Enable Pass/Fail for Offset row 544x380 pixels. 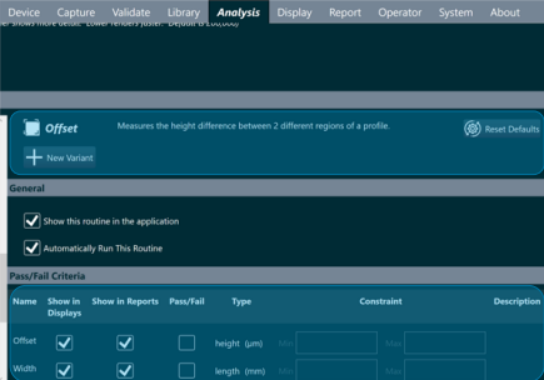click(187, 343)
